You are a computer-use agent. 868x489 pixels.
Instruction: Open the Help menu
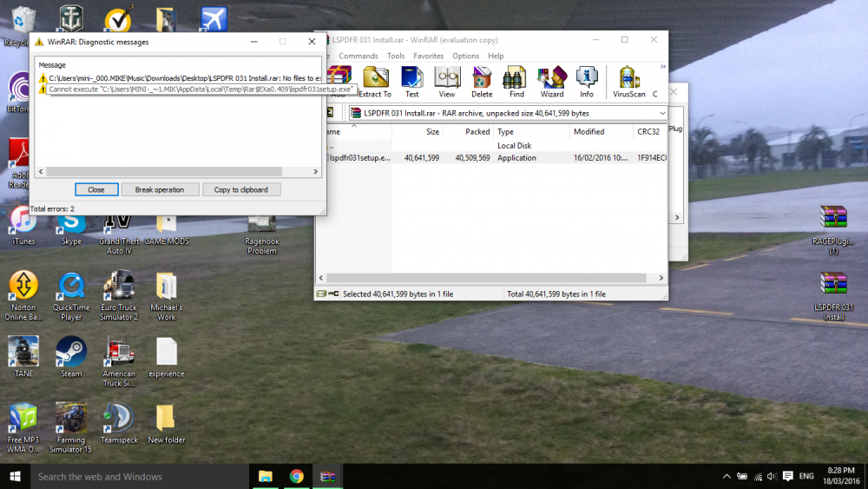496,56
